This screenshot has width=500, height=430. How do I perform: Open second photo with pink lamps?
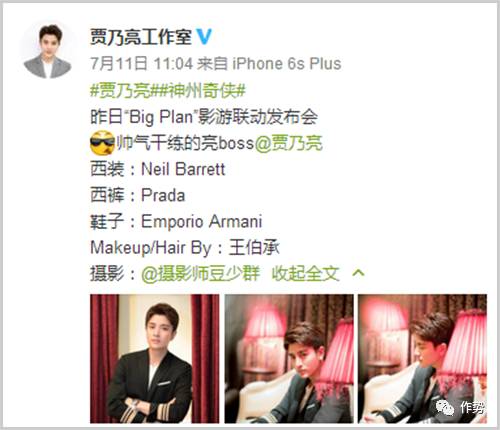(289, 359)
